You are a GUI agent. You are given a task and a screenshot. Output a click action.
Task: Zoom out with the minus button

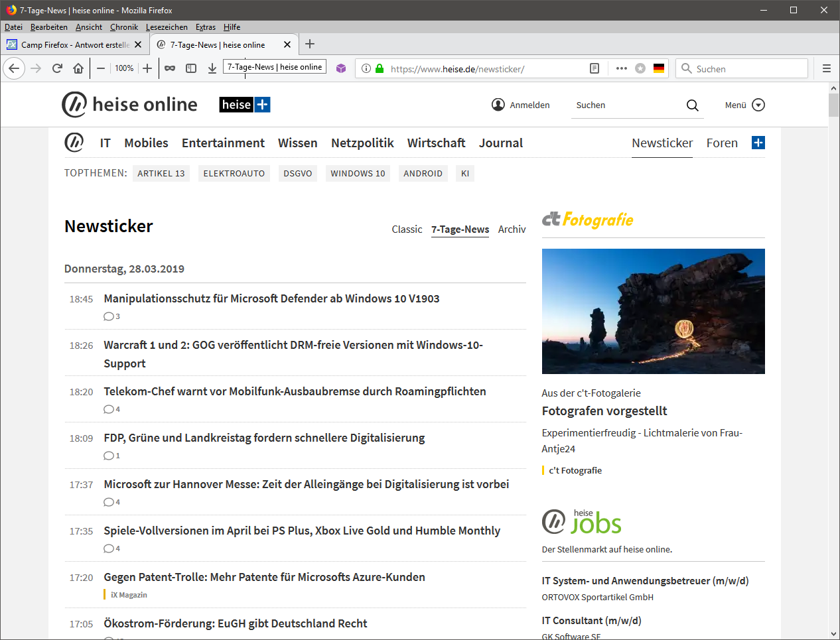(x=101, y=68)
